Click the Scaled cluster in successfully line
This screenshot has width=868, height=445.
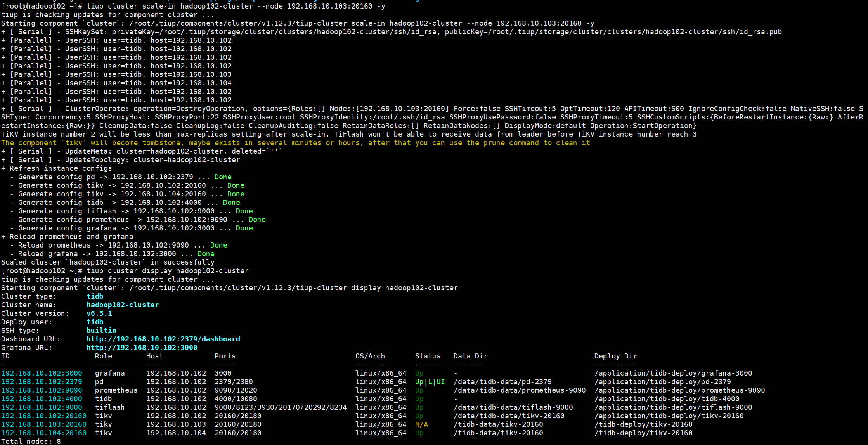pos(108,262)
